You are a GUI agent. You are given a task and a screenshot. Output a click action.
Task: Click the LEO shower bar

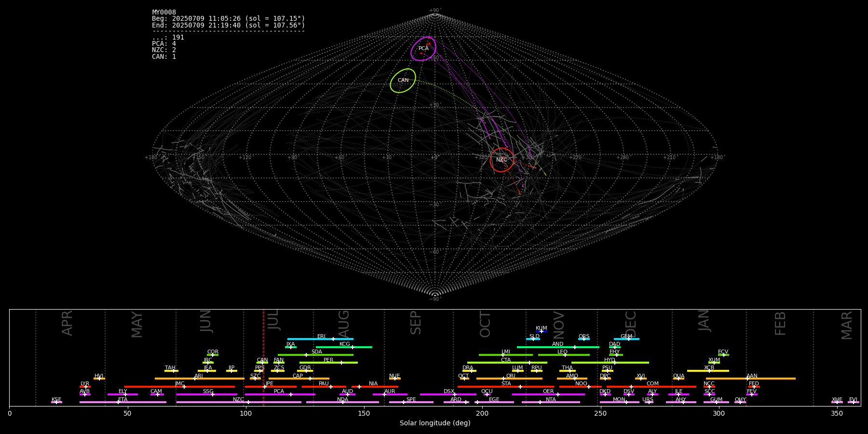[x=564, y=355]
